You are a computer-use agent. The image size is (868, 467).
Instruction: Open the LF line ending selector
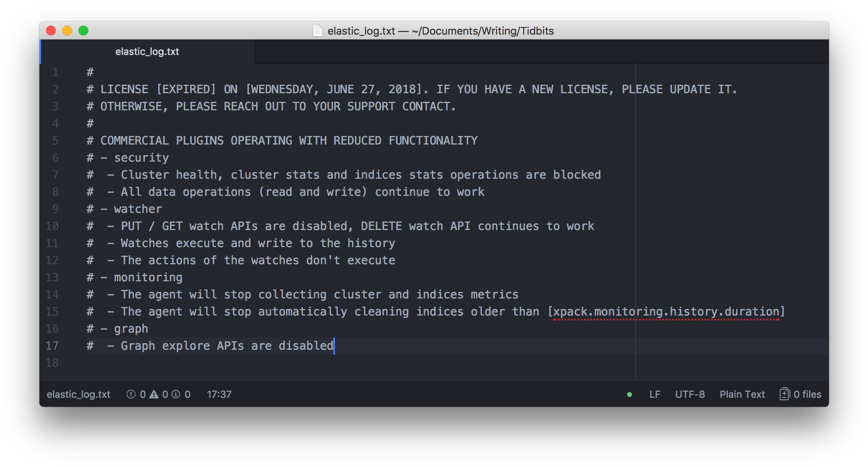(x=654, y=394)
